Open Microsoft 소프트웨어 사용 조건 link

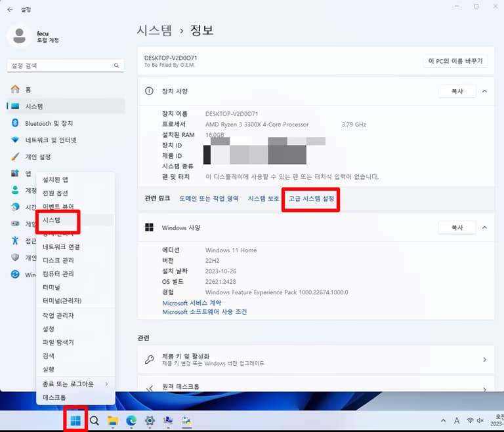(x=205, y=312)
